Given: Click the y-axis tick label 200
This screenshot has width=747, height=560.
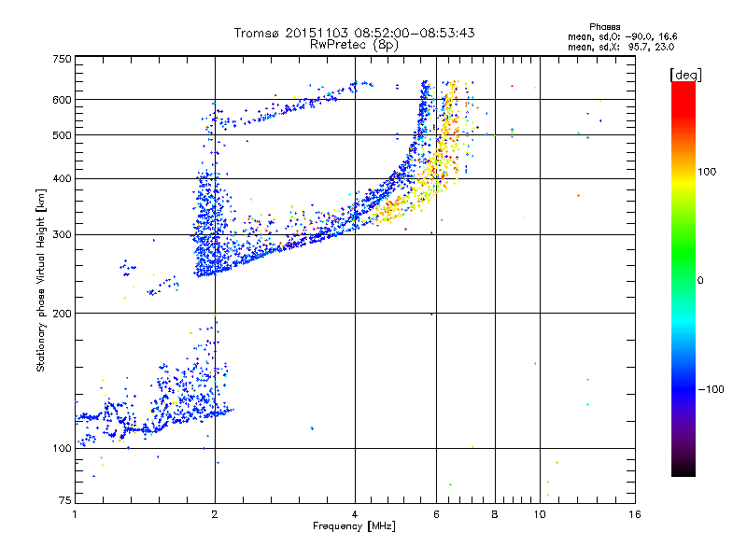Looking at the screenshot, I should [x=62, y=314].
